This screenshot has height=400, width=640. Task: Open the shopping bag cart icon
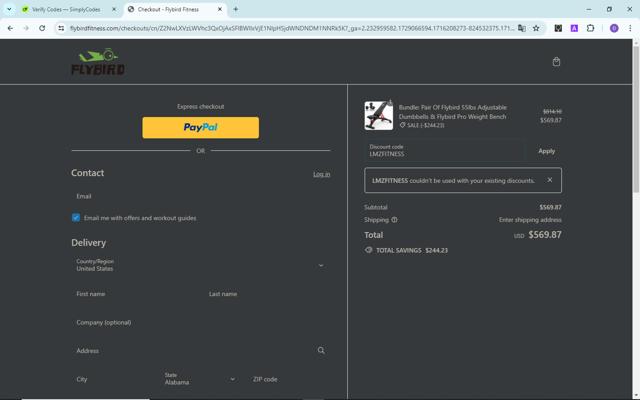click(x=556, y=62)
